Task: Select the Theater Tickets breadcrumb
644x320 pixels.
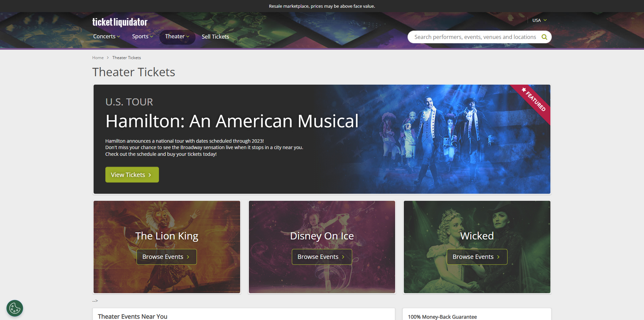Action: pyautogui.click(x=126, y=58)
